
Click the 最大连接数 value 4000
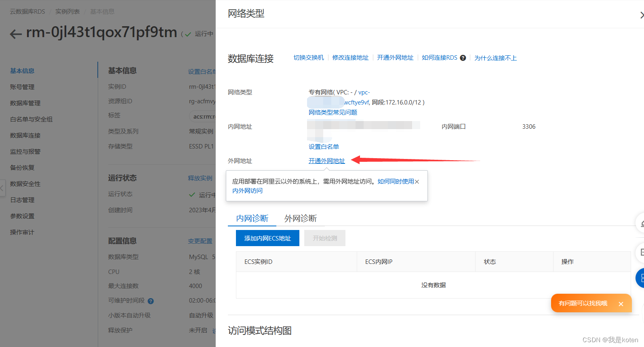click(196, 286)
